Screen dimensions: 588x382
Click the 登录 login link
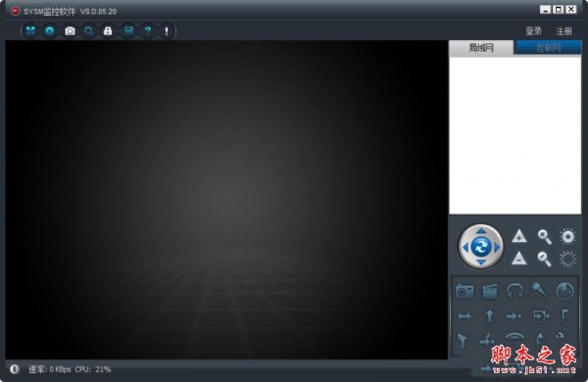(534, 30)
